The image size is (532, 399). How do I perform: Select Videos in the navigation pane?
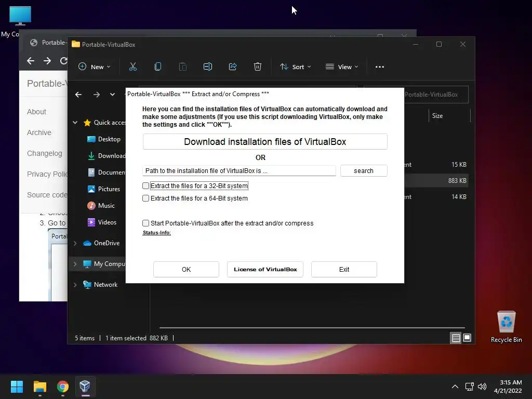point(102,222)
